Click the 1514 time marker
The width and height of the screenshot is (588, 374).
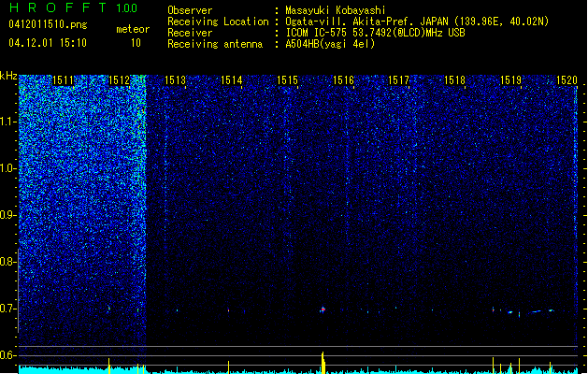coord(232,80)
